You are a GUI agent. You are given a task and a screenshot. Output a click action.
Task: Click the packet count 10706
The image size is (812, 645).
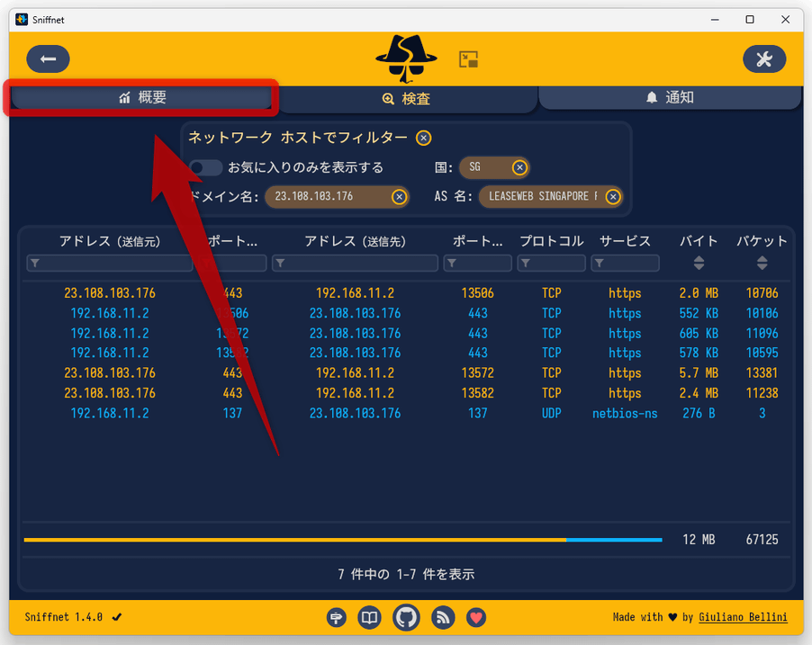pos(762,293)
